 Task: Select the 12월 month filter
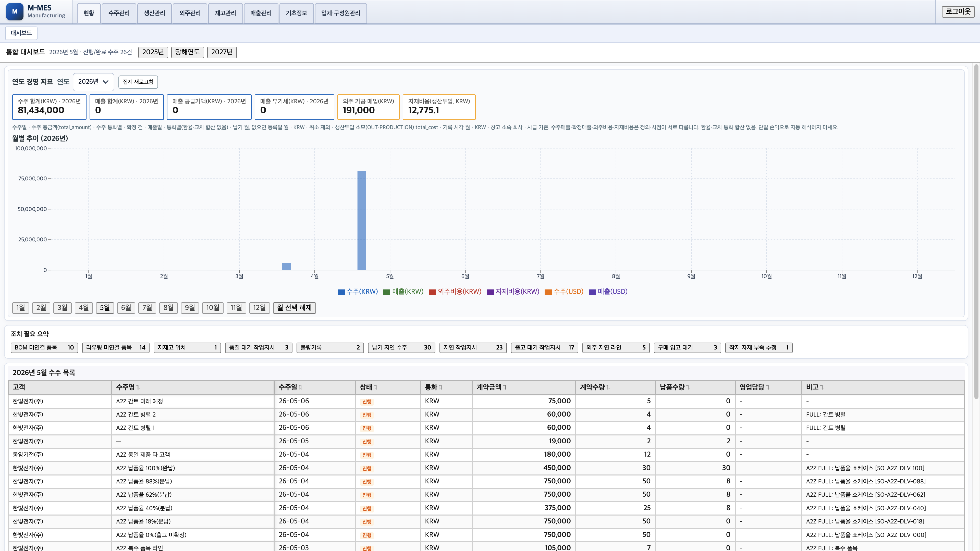tap(260, 308)
